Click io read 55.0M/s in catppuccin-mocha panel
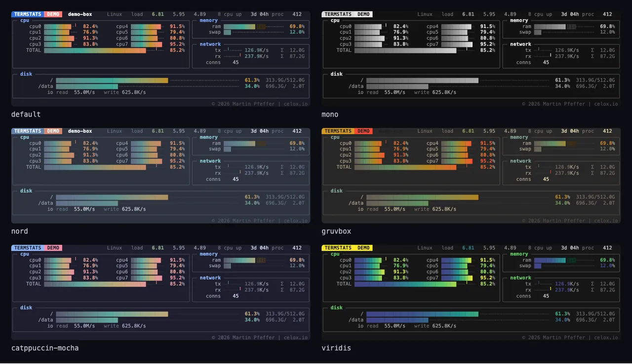 [x=84, y=326]
